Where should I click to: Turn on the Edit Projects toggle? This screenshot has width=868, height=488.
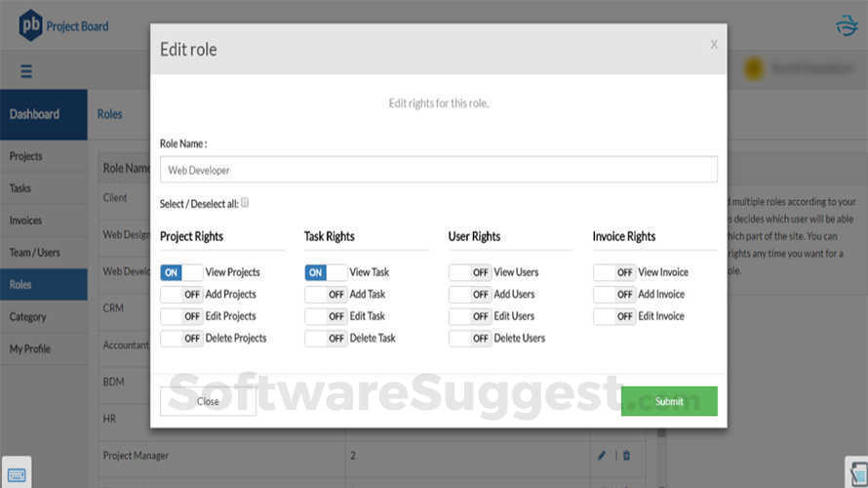tap(181, 316)
